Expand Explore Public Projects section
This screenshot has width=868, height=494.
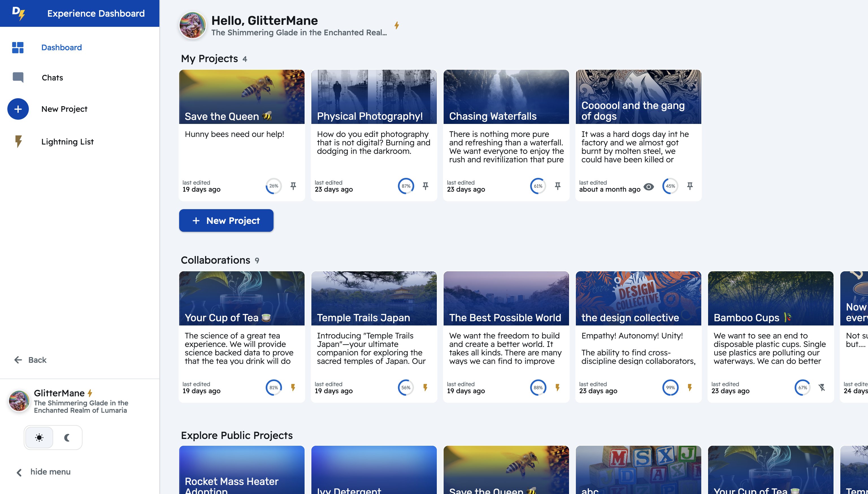point(237,435)
